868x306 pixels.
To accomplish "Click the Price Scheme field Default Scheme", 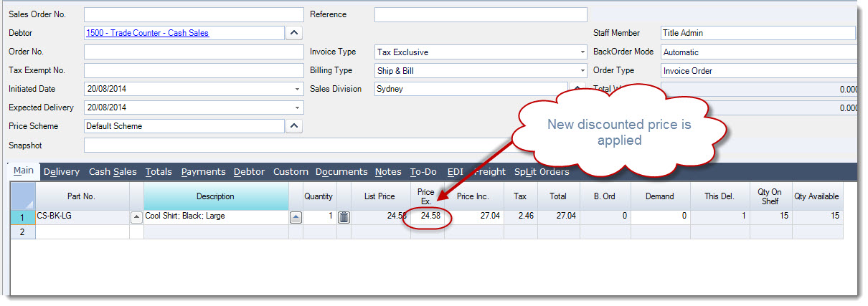I will point(184,126).
